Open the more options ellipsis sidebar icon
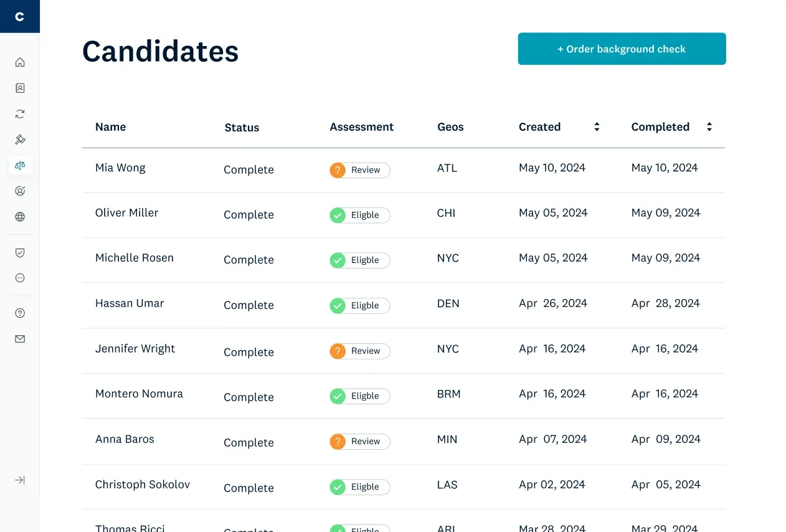 pyautogui.click(x=20, y=278)
